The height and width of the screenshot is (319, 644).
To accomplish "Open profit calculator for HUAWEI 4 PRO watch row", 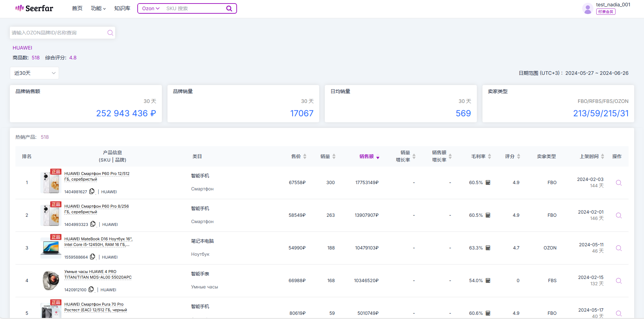I will pos(488,281).
